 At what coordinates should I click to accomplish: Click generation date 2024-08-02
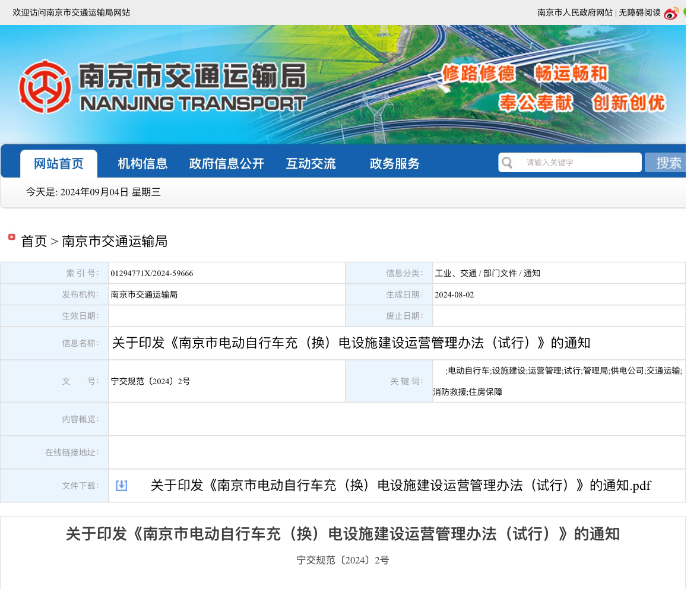pyautogui.click(x=454, y=294)
